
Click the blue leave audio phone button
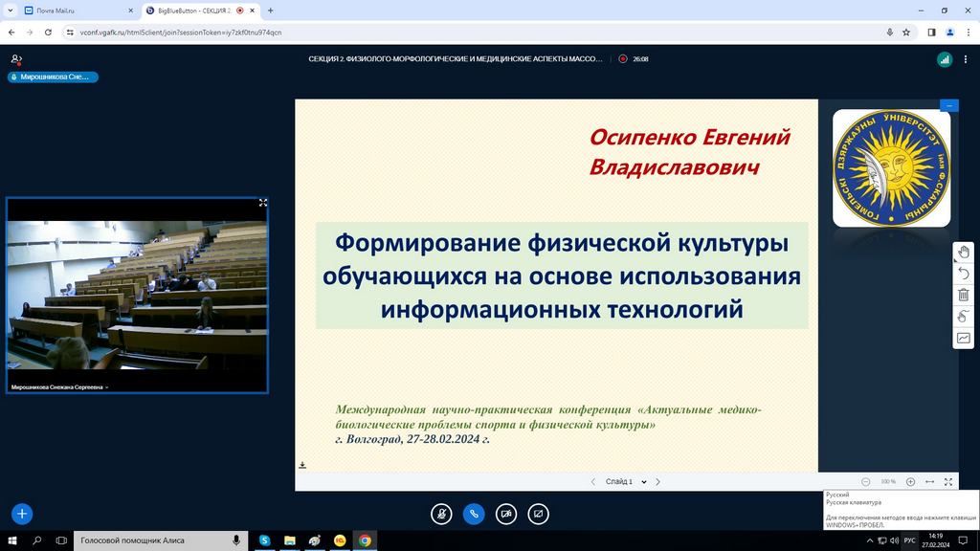474,514
